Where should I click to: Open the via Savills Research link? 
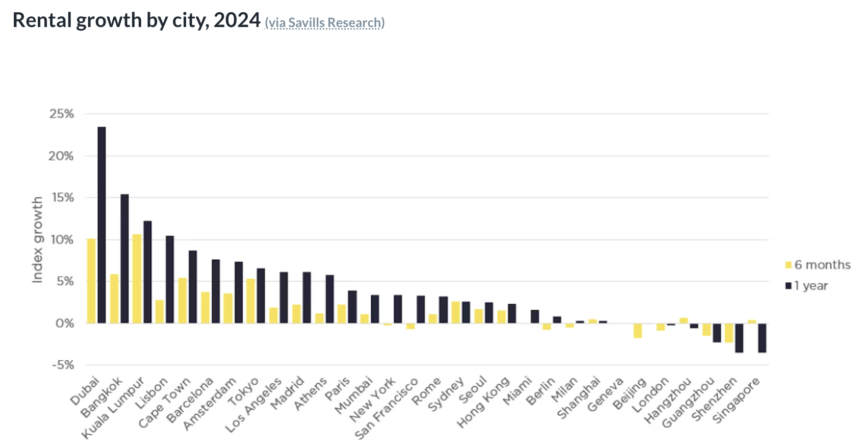pos(324,23)
